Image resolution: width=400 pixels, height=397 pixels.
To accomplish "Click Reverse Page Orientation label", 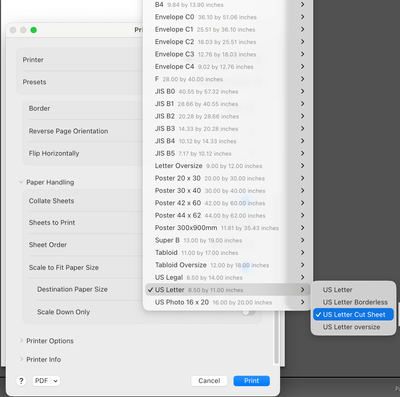I will [68, 131].
